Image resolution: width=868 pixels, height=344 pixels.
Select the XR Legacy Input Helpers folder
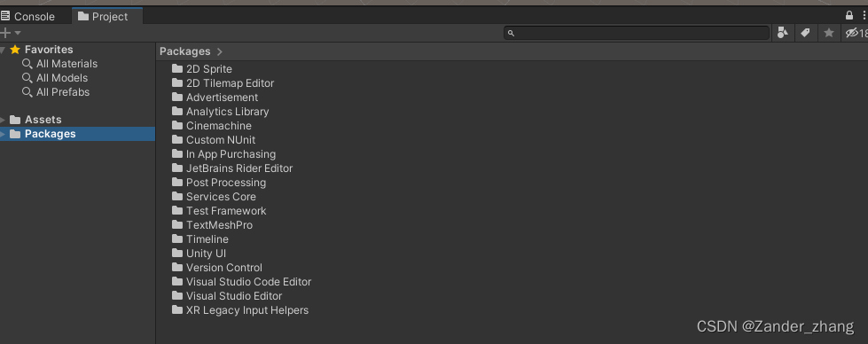click(x=240, y=310)
